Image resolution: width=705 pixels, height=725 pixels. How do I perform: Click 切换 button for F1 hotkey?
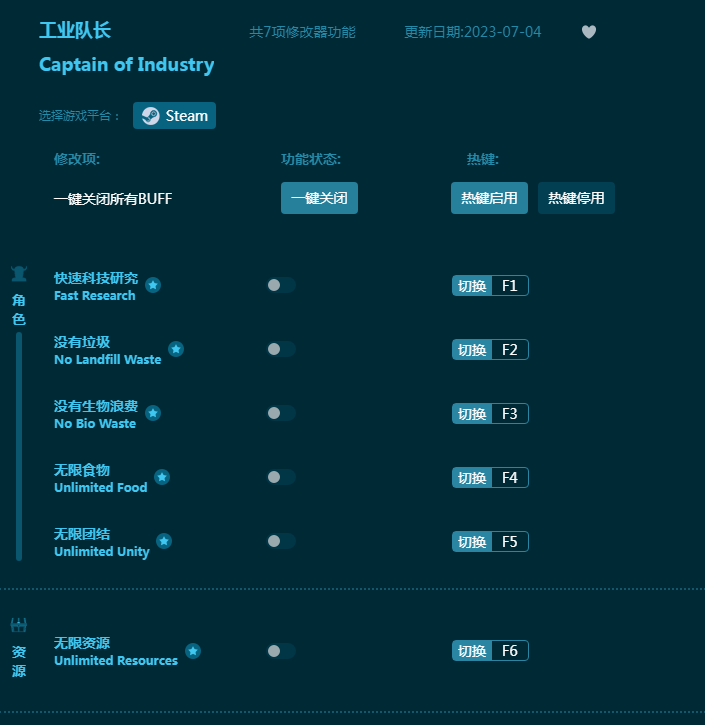[x=472, y=286]
